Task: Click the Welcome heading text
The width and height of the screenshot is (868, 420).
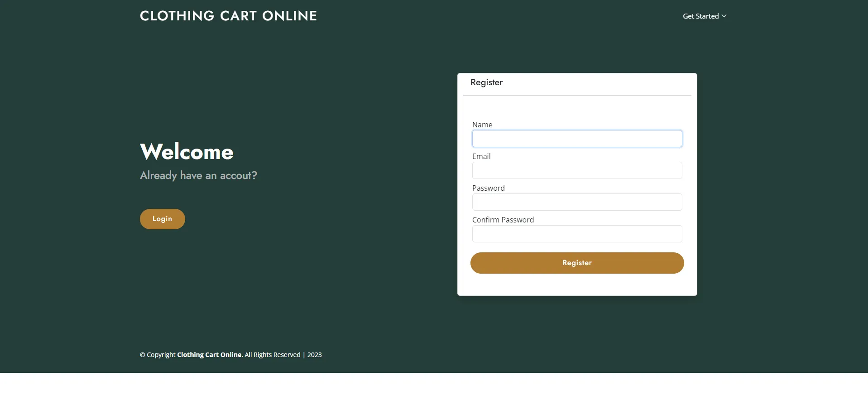Action: pyautogui.click(x=187, y=152)
